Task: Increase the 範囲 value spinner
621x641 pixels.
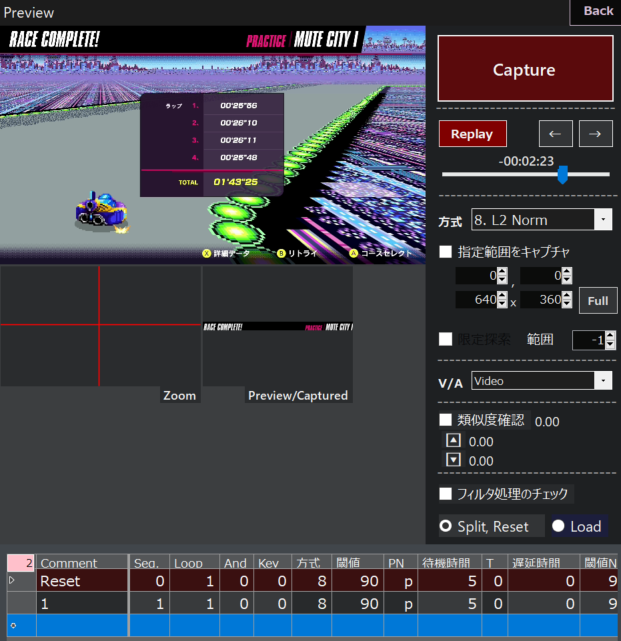Action: [x=610, y=336]
